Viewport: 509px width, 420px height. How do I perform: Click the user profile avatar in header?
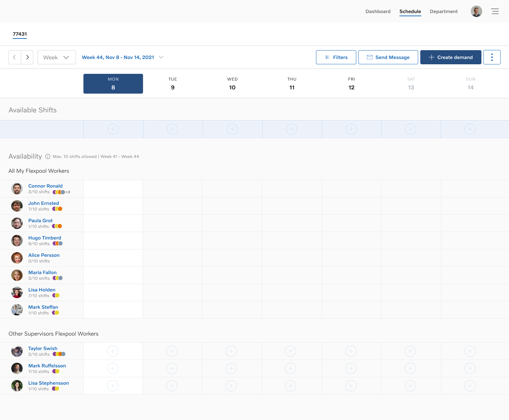coord(476,11)
